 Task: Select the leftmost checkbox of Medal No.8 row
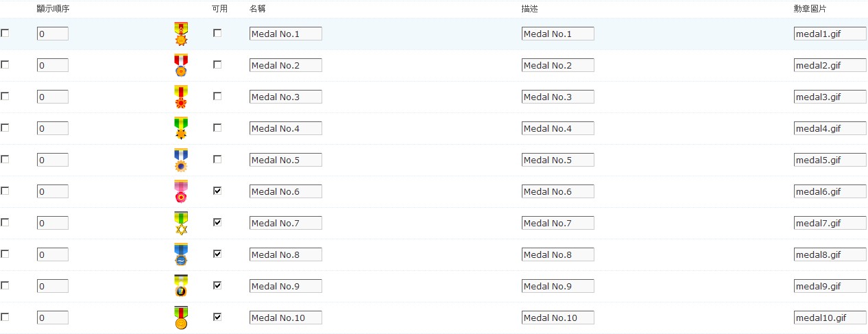[x=5, y=254]
